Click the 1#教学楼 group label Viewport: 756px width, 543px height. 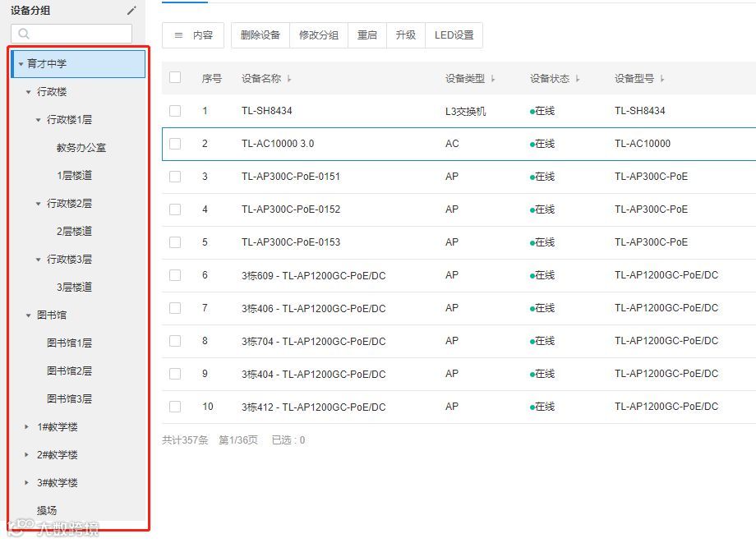[x=58, y=427]
